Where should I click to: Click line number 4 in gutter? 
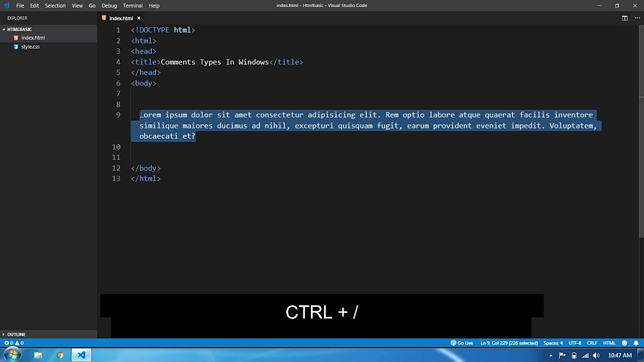(118, 62)
